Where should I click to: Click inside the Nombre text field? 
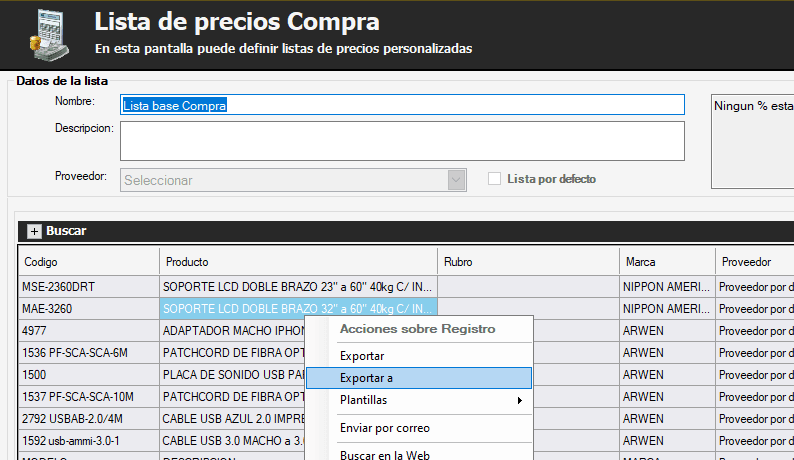pyautogui.click(x=402, y=104)
